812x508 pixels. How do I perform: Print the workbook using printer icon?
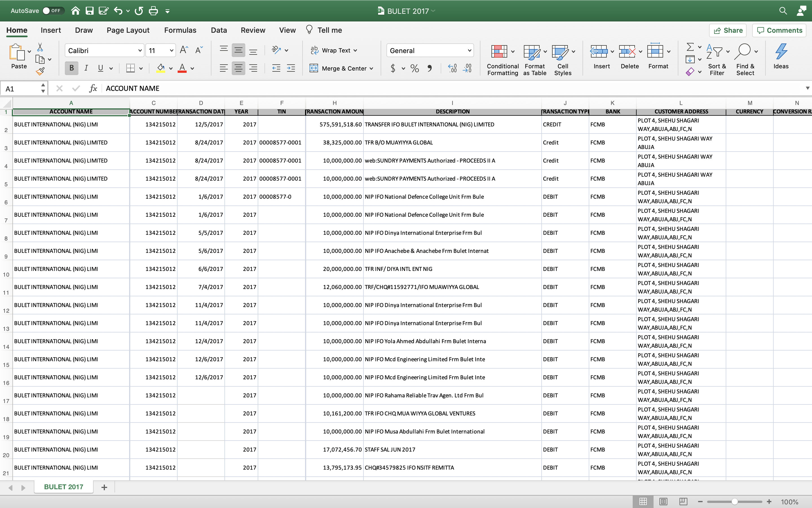point(153,11)
